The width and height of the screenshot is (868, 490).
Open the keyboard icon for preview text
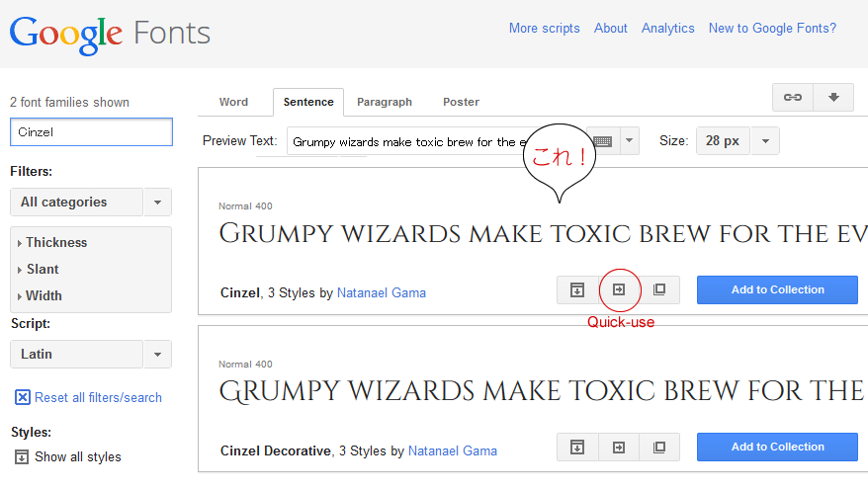pos(603,141)
